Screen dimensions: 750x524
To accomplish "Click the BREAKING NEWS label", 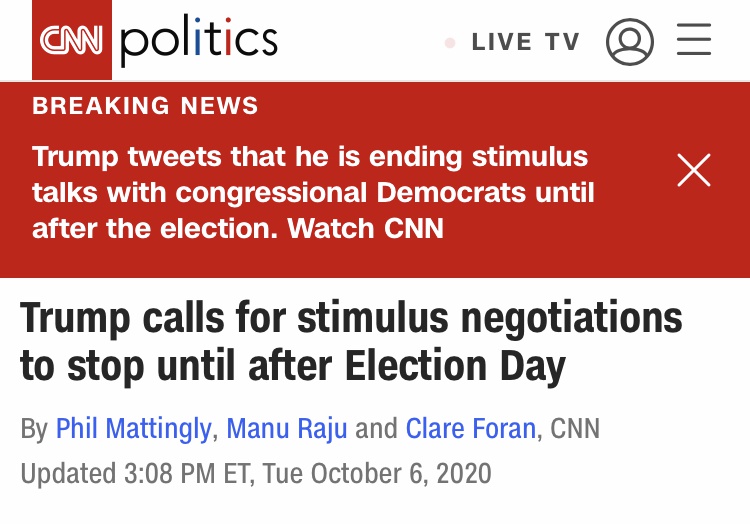I will point(145,106).
